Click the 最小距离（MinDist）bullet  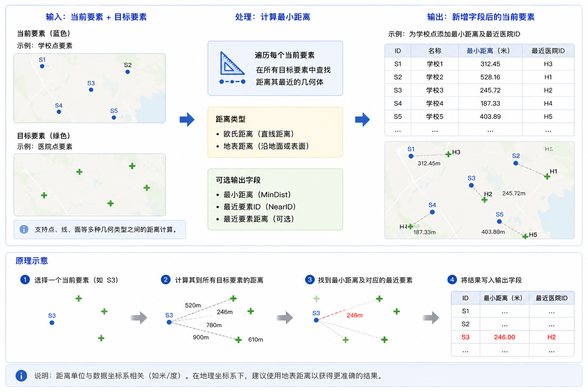click(254, 194)
